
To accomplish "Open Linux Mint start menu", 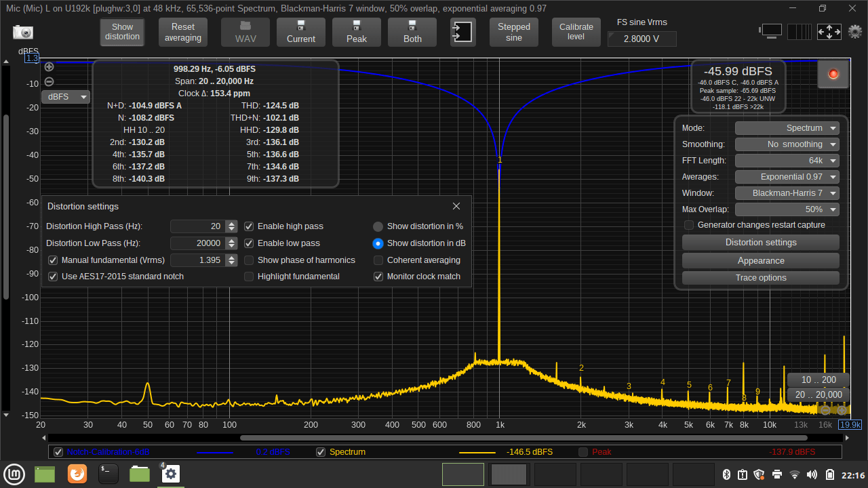I will pos(14,474).
